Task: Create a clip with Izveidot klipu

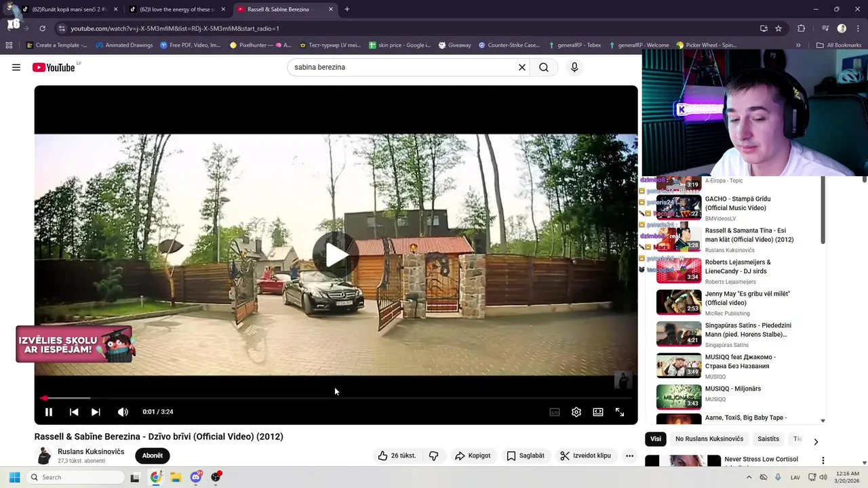Action: click(586, 455)
